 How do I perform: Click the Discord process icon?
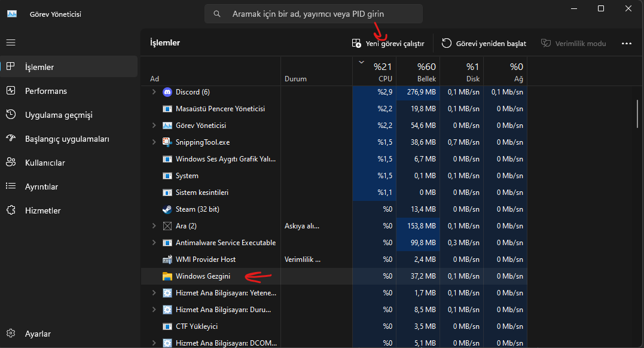pos(167,92)
